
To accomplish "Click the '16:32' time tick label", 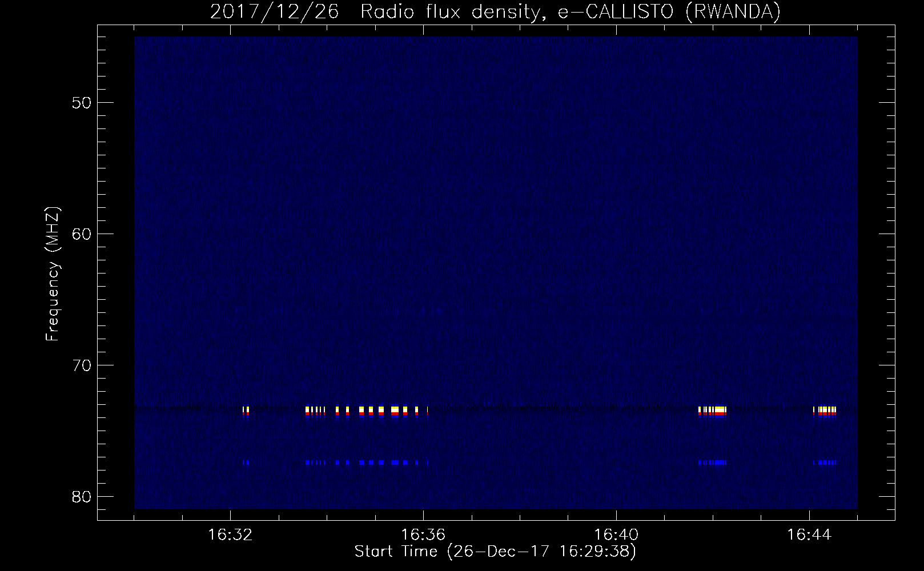I will tap(230, 535).
